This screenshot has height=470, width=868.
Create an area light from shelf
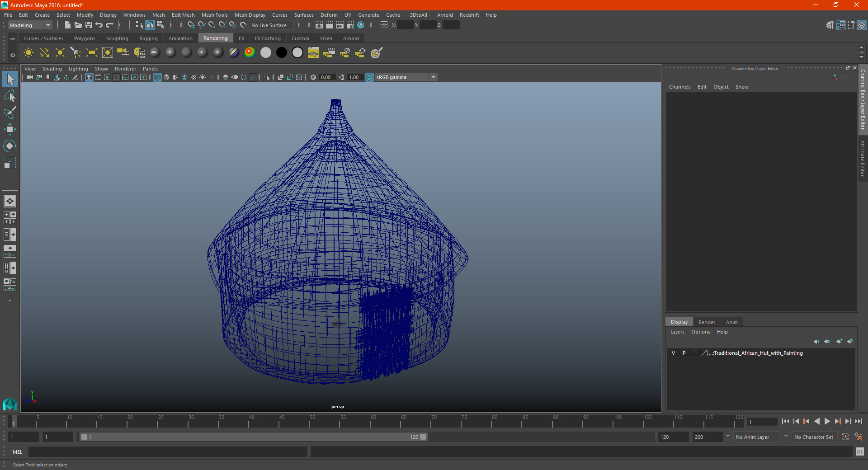pos(92,53)
